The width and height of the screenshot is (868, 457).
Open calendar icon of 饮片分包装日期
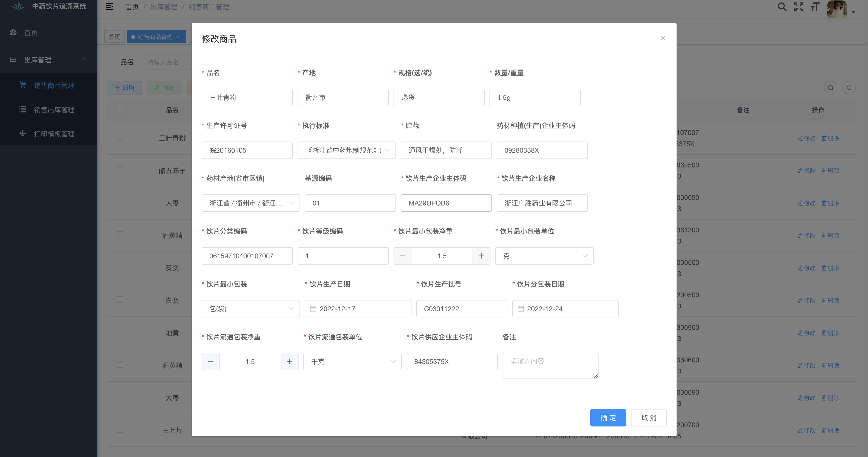pos(521,309)
